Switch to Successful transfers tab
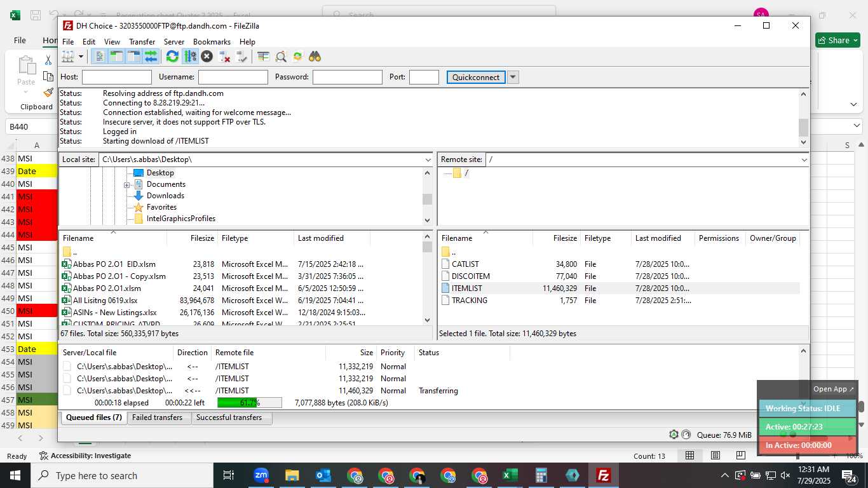Image resolution: width=868 pixels, height=488 pixels. coord(229,418)
